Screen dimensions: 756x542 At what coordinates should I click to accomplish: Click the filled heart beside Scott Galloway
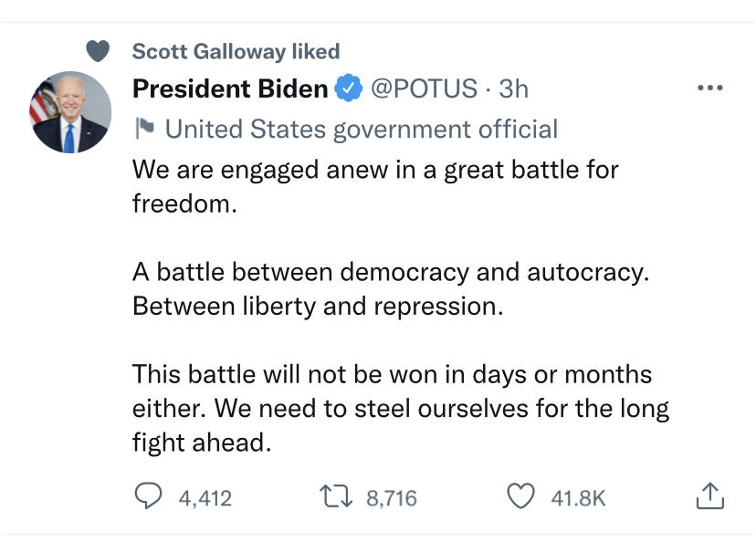pyautogui.click(x=98, y=51)
